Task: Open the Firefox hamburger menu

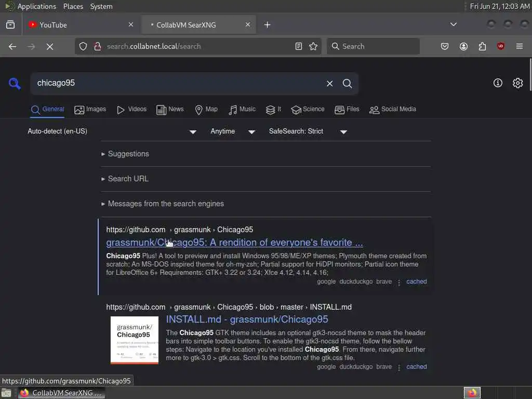Action: click(519, 46)
